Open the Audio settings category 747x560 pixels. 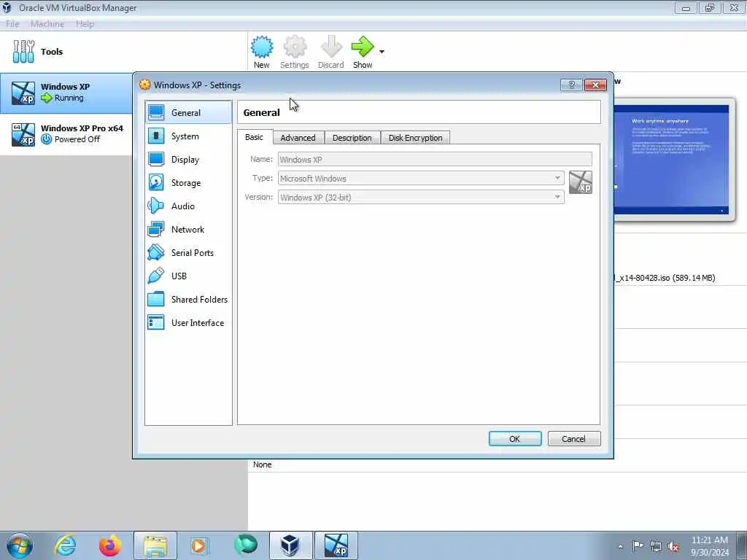[188, 206]
